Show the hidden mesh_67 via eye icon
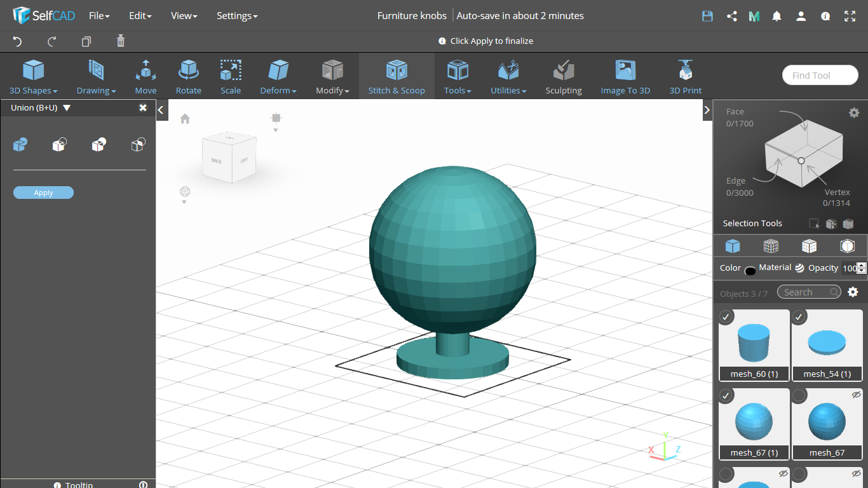This screenshot has width=868, height=488. pyautogui.click(x=856, y=395)
